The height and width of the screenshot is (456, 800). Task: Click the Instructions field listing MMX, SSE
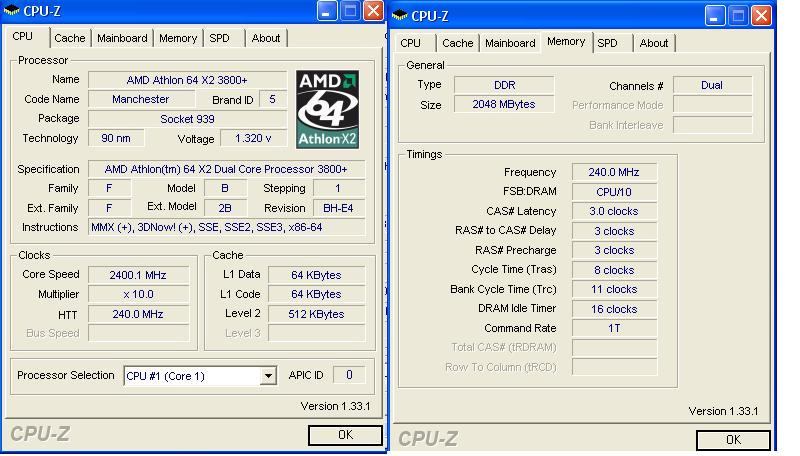(x=227, y=227)
